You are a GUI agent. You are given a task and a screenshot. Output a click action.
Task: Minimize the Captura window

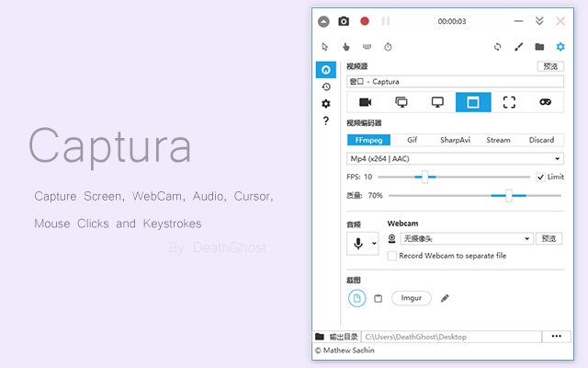(x=518, y=21)
